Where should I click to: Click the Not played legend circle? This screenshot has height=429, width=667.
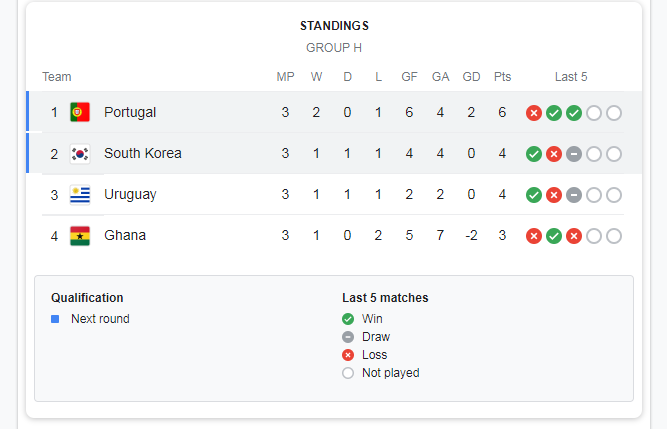coord(348,373)
